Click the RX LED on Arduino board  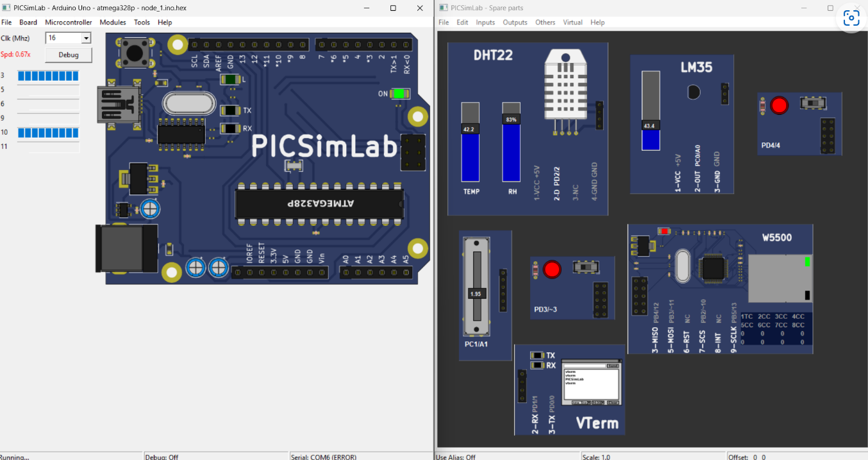230,128
